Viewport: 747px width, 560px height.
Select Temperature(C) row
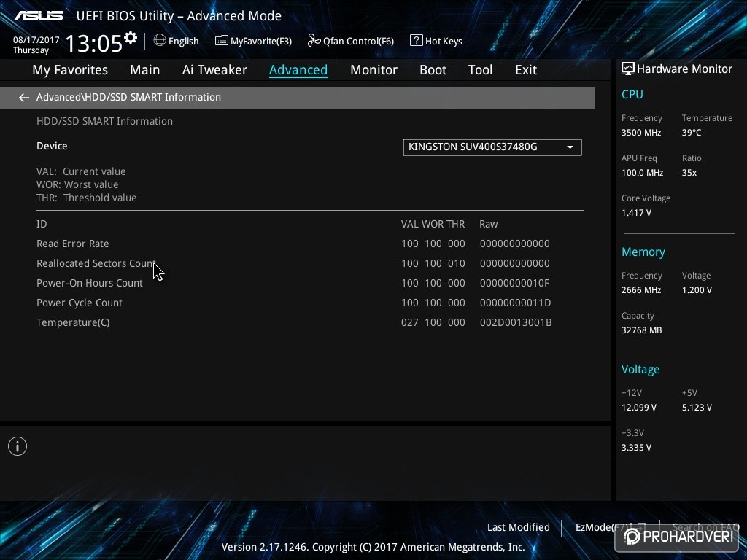pyautogui.click(x=309, y=322)
